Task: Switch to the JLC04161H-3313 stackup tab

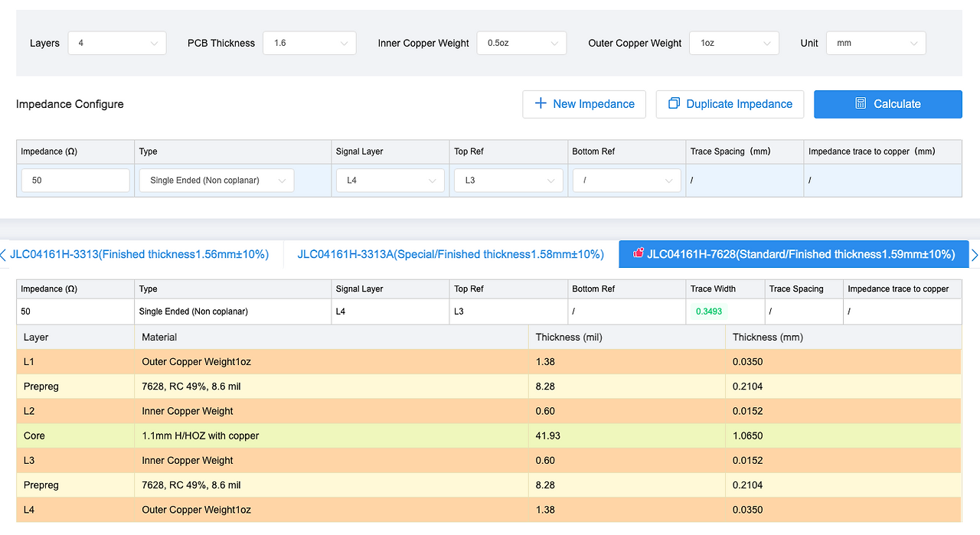Action: click(139, 254)
